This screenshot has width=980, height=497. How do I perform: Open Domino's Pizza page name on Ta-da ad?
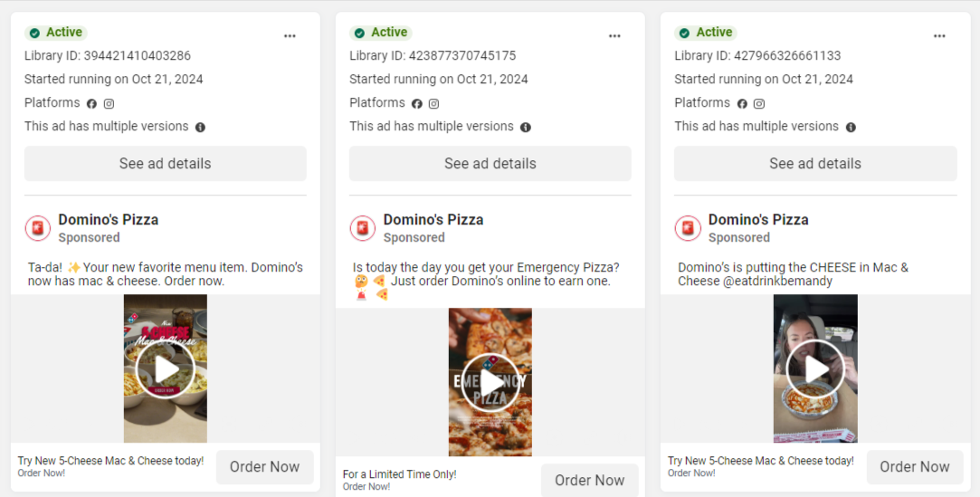pyautogui.click(x=108, y=220)
